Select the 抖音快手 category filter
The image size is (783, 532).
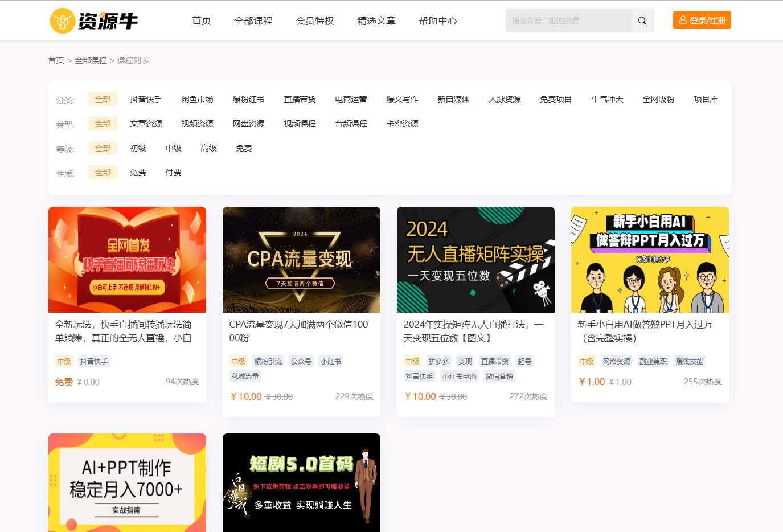tap(145, 99)
